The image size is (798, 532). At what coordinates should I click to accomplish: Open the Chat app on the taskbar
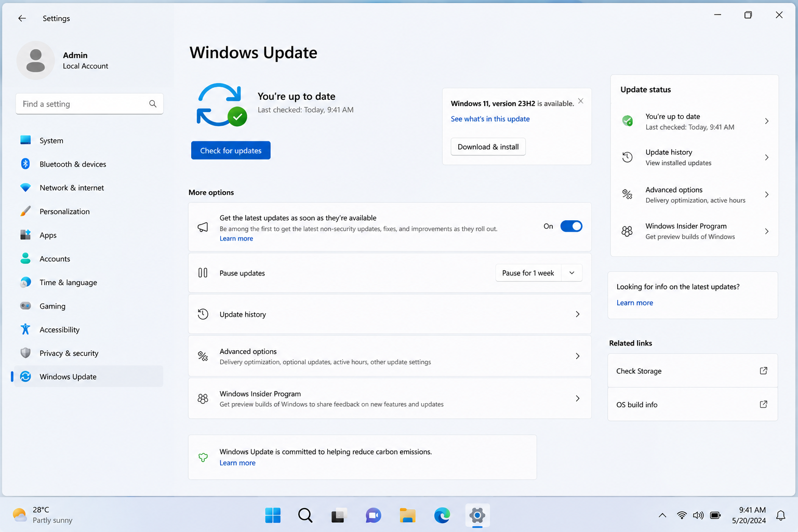click(374, 515)
